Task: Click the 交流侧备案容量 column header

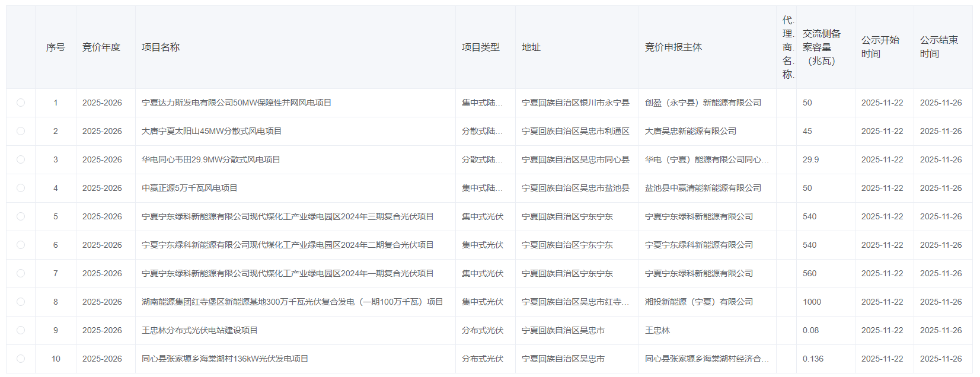Action: (x=822, y=47)
